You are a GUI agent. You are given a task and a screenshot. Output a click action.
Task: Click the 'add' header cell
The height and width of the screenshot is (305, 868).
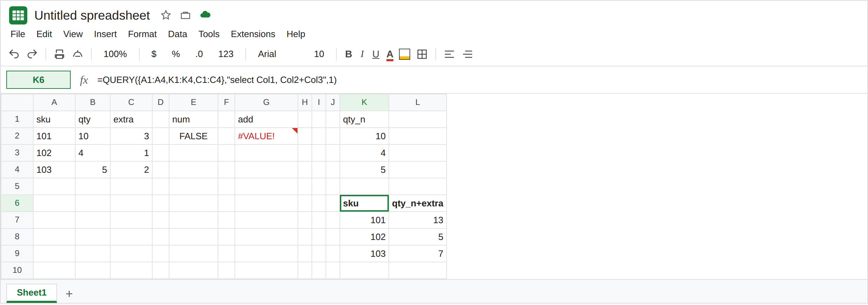266,119
